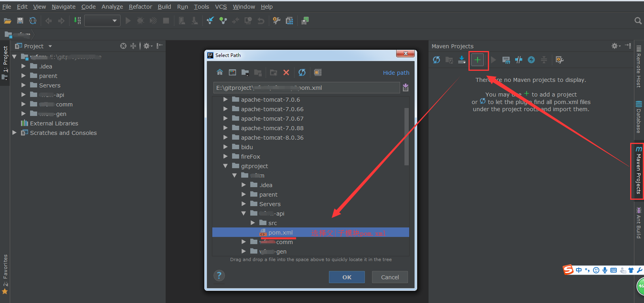Expand Scratches and Consoles node

[x=14, y=133]
